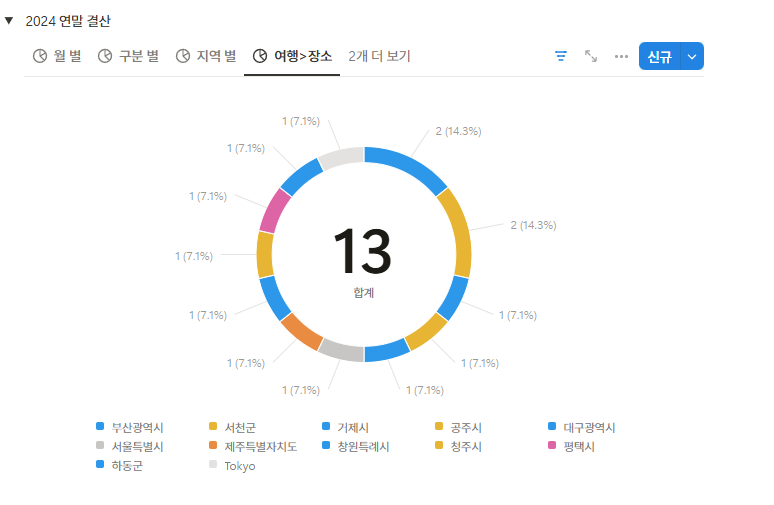Viewport: 774px width, 505px height.
Task: Select 부산광역시 legend label
Action: [137, 427]
